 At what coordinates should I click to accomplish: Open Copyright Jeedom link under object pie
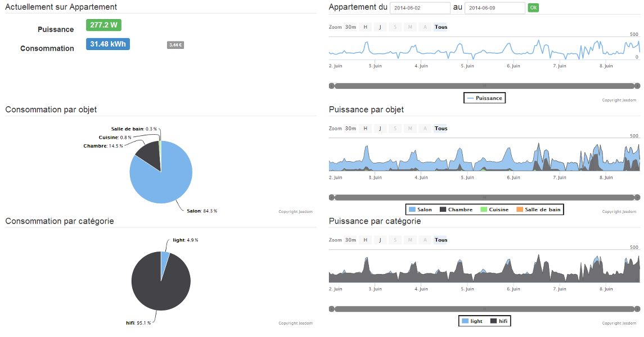[x=295, y=212]
